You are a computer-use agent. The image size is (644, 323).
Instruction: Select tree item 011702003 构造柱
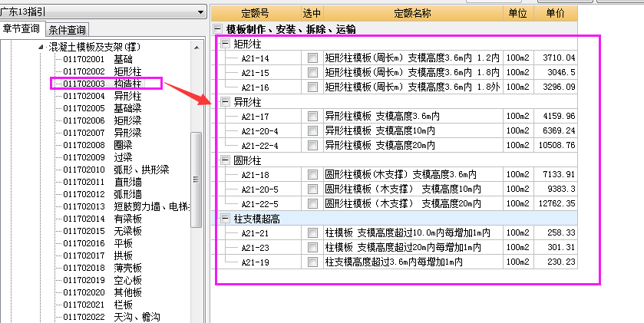click(102, 84)
